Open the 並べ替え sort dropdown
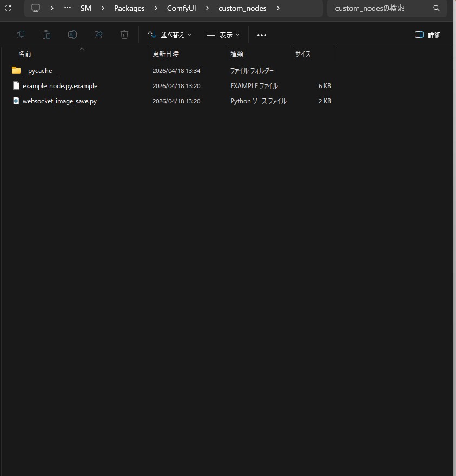Viewport: 456px width, 476px height. point(169,35)
